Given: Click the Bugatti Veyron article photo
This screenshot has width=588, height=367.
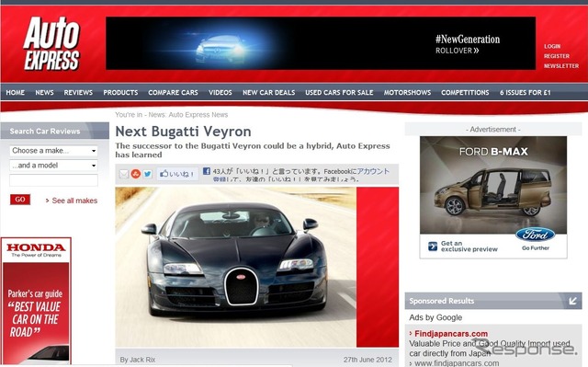Looking at the screenshot, I should (x=236, y=267).
